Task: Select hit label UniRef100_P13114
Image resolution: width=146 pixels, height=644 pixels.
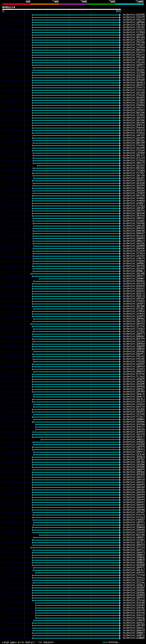Action: point(134,517)
